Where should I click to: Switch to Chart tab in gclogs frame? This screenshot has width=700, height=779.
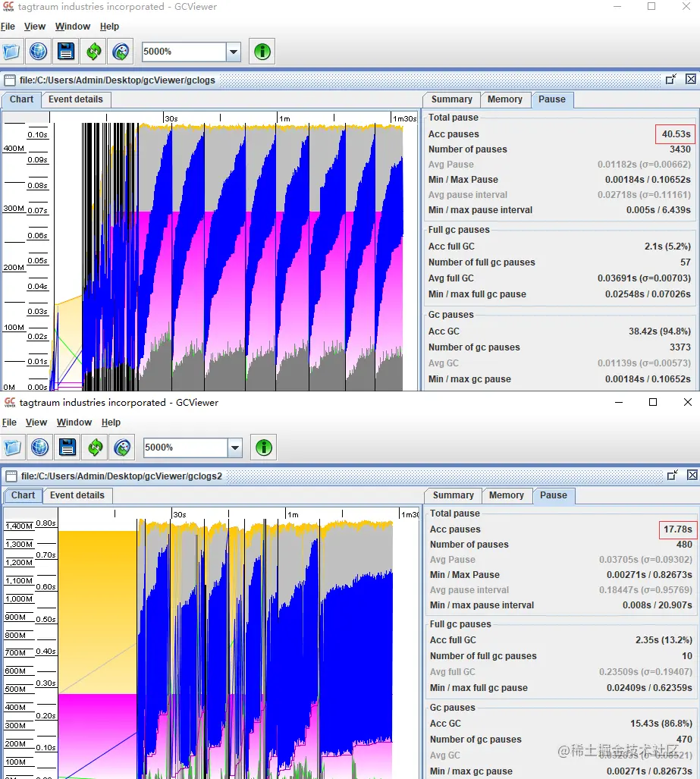tap(21, 99)
